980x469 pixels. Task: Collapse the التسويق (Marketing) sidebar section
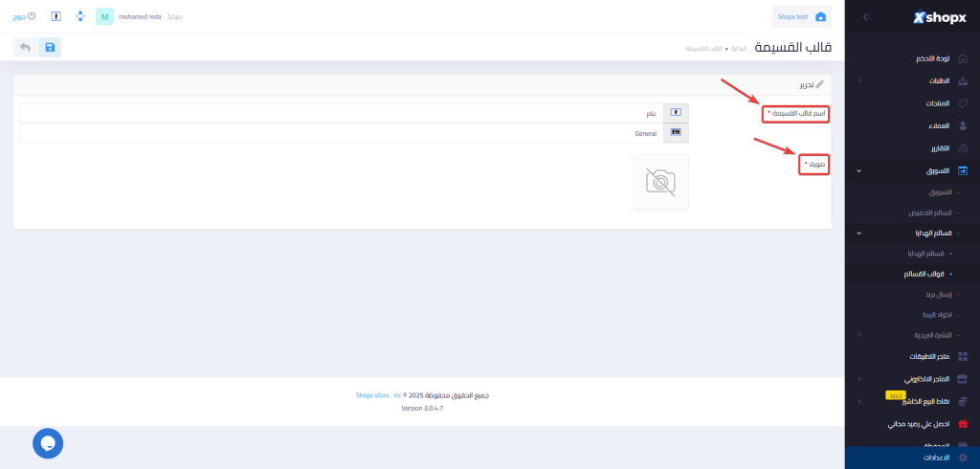pos(859,170)
